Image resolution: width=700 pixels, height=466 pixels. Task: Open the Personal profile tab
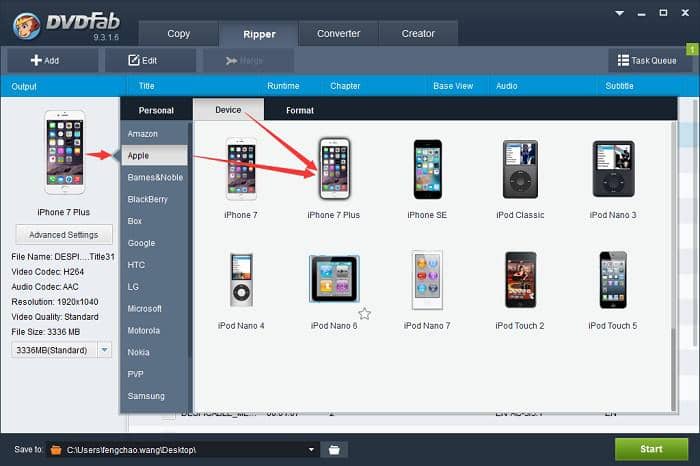click(x=156, y=110)
